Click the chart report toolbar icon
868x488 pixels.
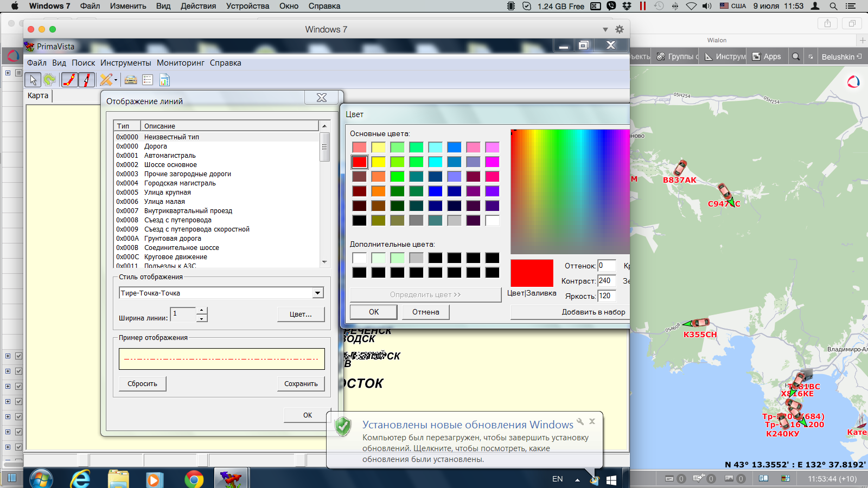click(x=164, y=80)
